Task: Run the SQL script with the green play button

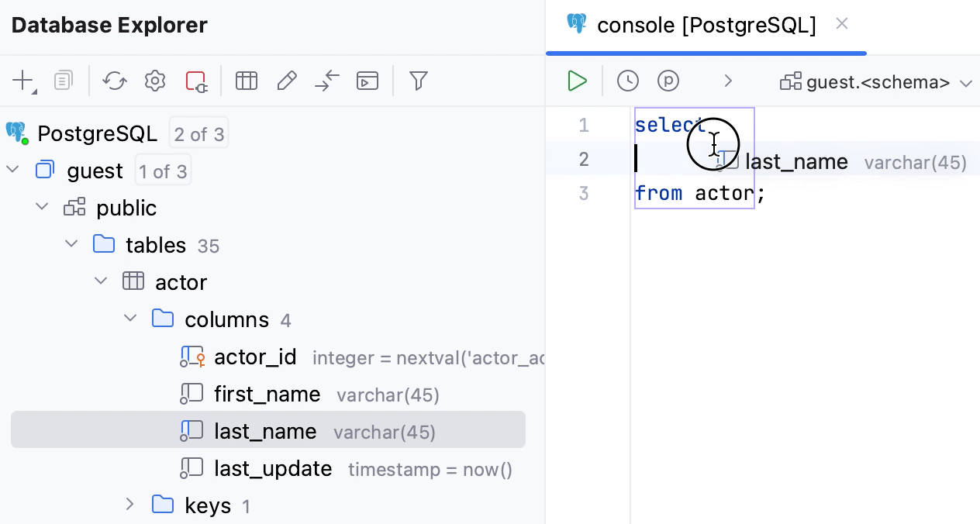Action: point(576,81)
